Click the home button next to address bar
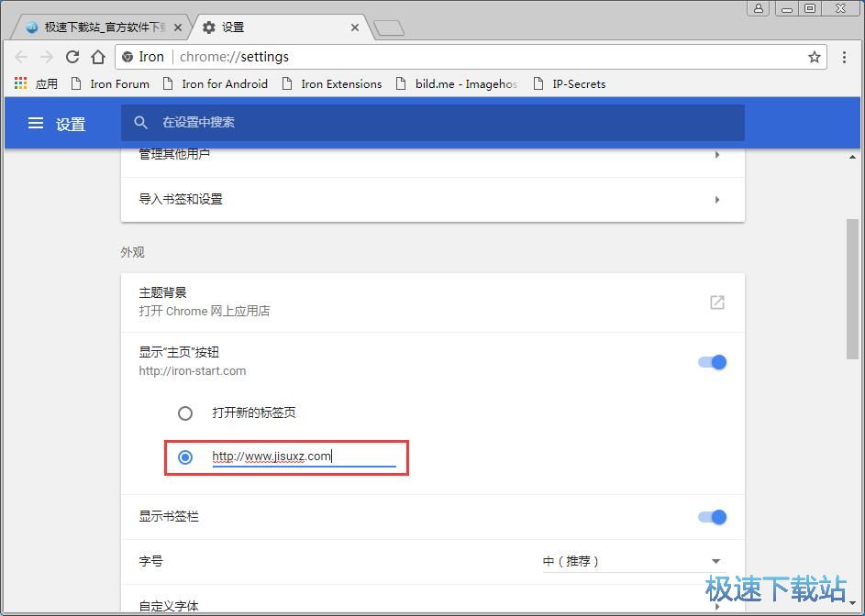The height and width of the screenshot is (616, 865). pos(99,56)
